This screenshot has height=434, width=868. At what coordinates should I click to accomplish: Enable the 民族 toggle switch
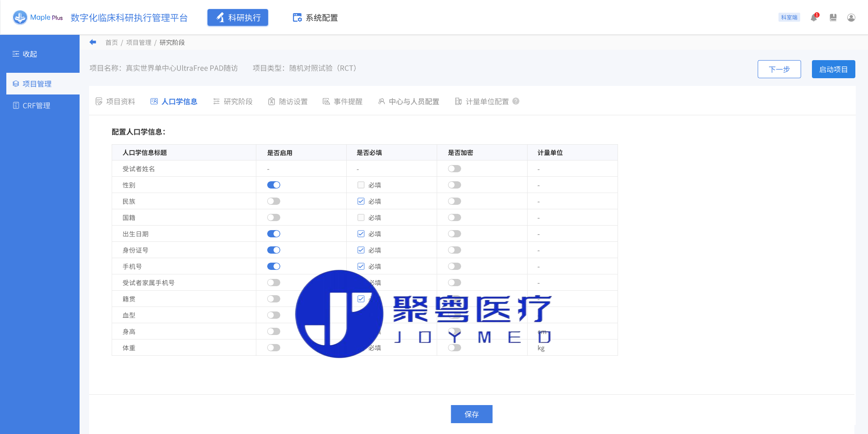(x=274, y=201)
